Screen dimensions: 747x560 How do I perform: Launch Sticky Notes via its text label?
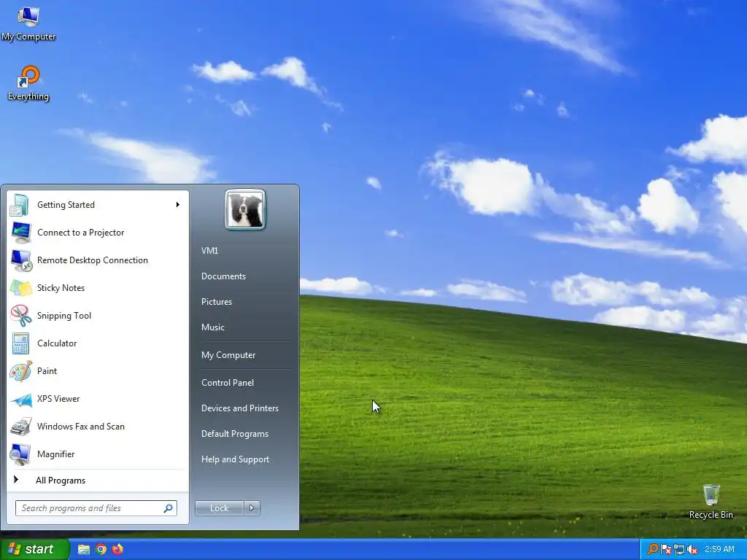click(x=61, y=287)
